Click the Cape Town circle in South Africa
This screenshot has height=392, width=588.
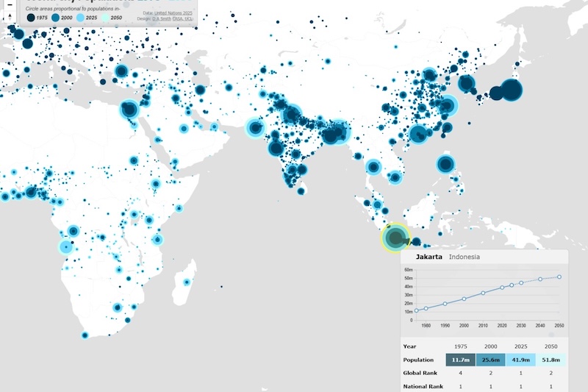[x=85, y=335]
